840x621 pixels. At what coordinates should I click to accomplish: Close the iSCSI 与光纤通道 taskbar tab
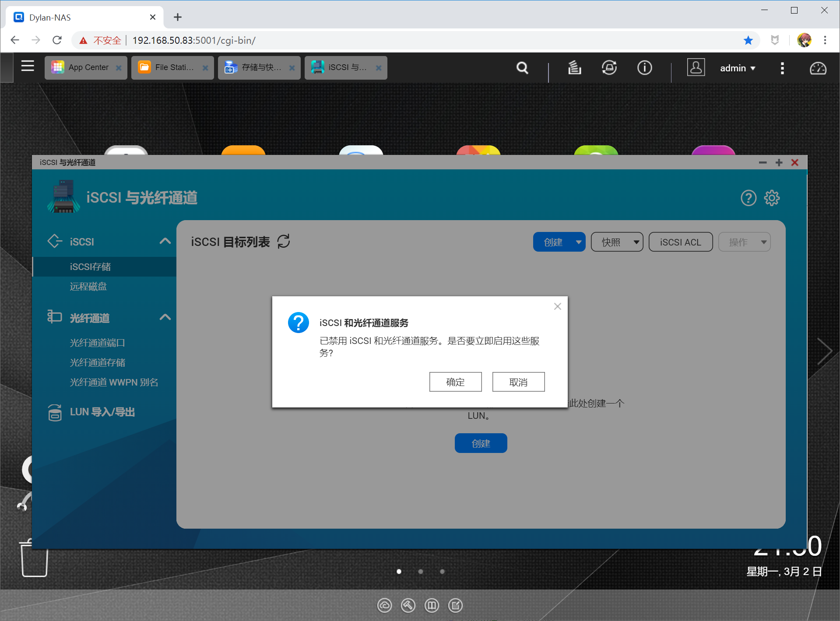coord(378,68)
